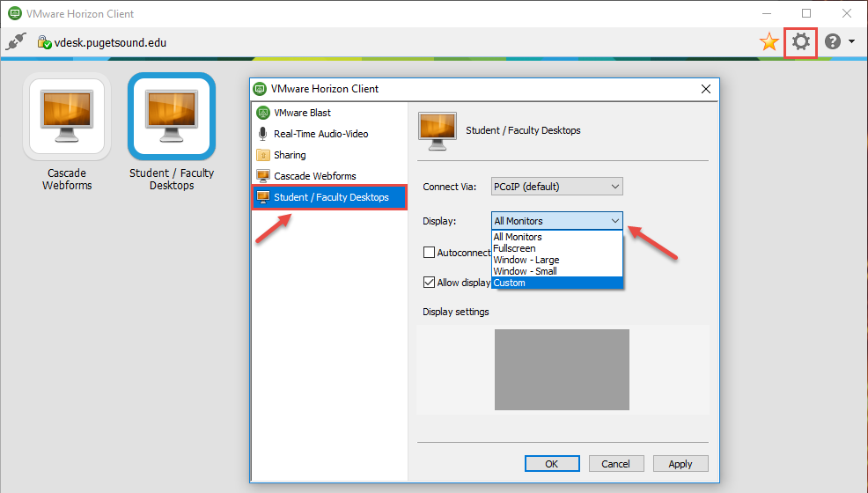Open the help question mark icon
This screenshot has width=868, height=493.
[833, 41]
